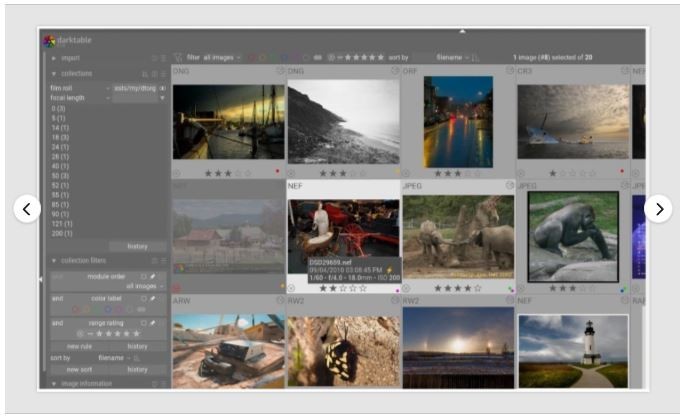
Task: Filter by blue color label in sidebar
Action: 108,309
